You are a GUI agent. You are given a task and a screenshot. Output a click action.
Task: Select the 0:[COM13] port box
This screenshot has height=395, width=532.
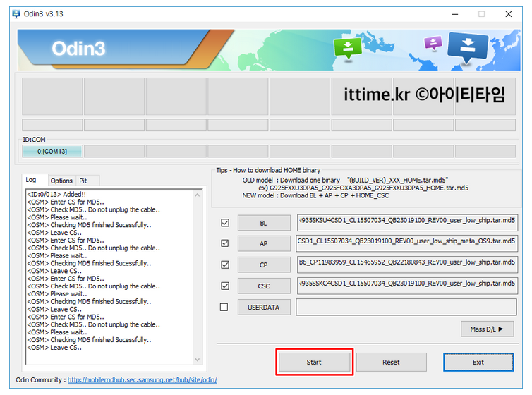[x=52, y=151]
